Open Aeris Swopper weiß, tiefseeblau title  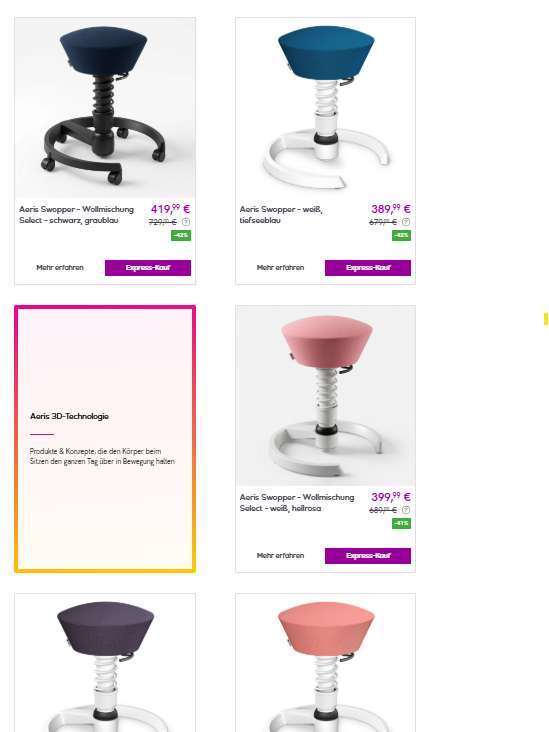coord(281,215)
